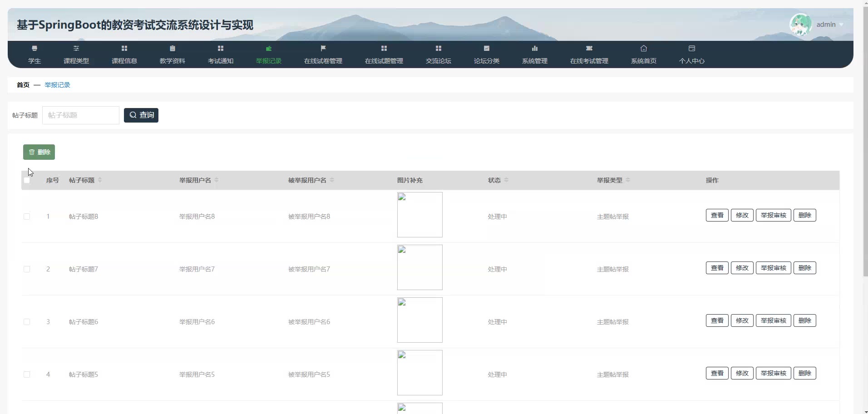Screen dimensions: 868x414
Task: Click the 课程信息 grid icon
Action: [124, 48]
